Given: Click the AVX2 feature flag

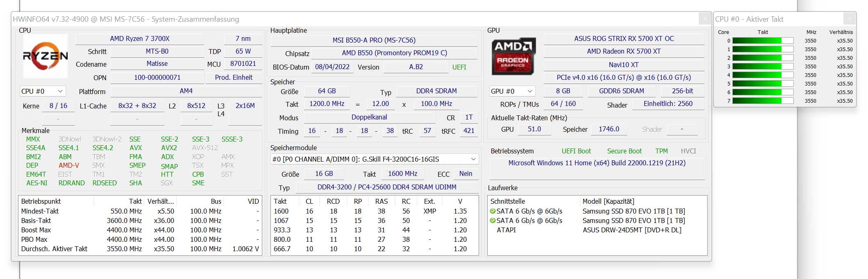Looking at the screenshot, I should (169, 148).
